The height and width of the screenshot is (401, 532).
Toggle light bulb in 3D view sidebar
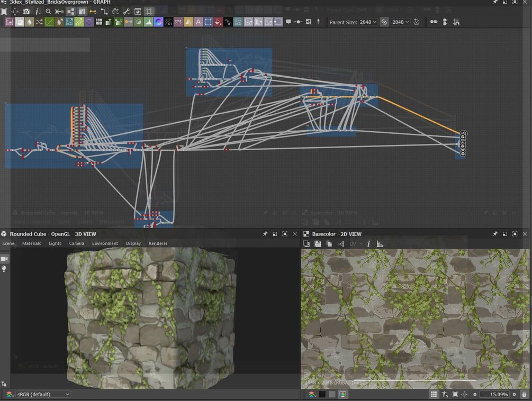click(x=4, y=269)
